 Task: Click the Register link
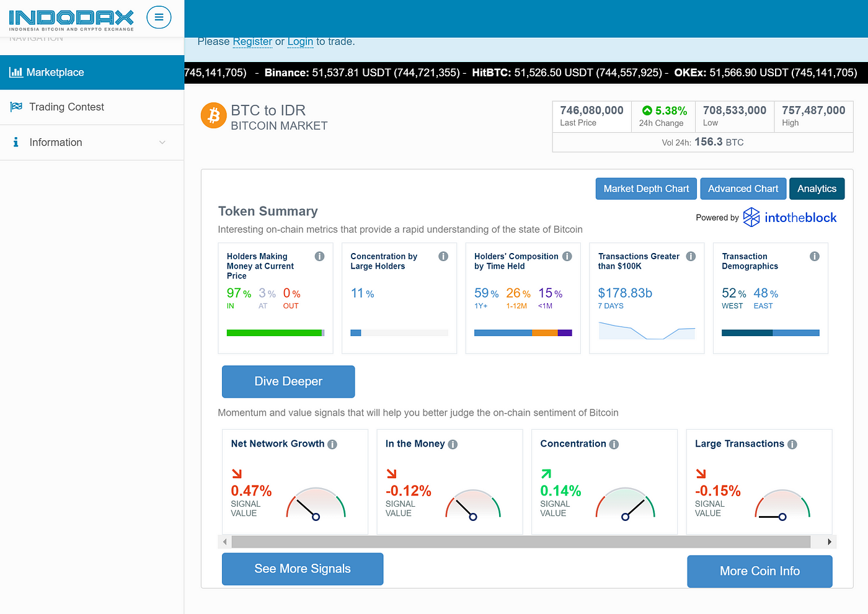[x=252, y=42]
